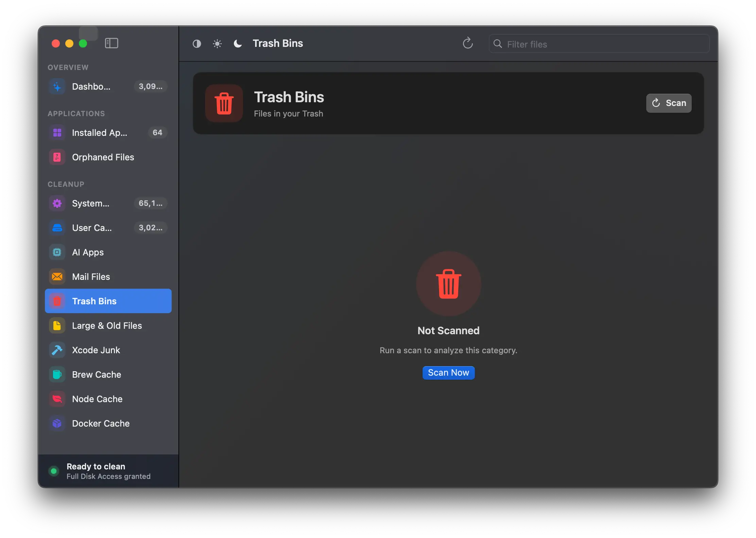This screenshot has height=538, width=756.
Task: Open the Brew Cache category
Action: point(108,375)
